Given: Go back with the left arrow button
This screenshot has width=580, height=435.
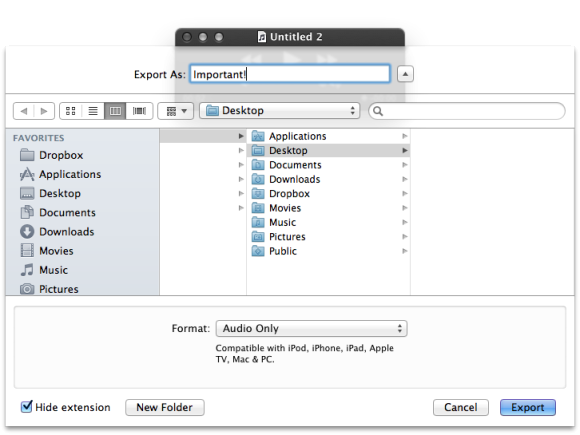Looking at the screenshot, I should (24, 111).
